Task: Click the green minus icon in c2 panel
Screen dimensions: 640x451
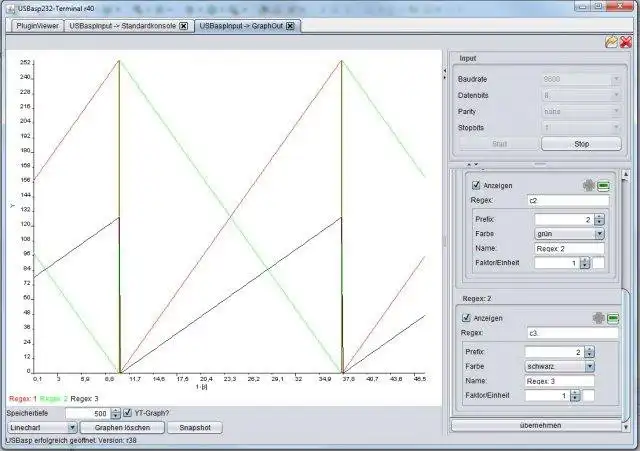Action: [603, 186]
